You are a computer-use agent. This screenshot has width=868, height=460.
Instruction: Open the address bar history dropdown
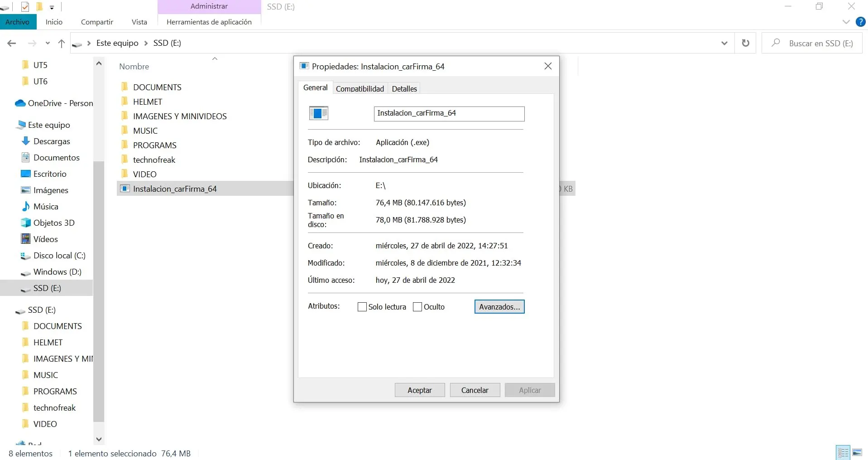click(x=724, y=43)
